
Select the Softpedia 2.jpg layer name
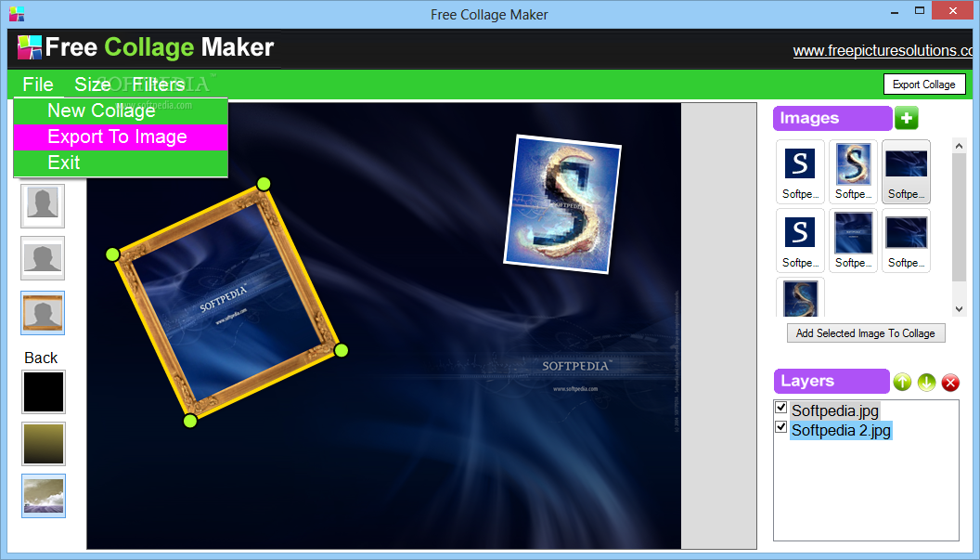point(841,431)
